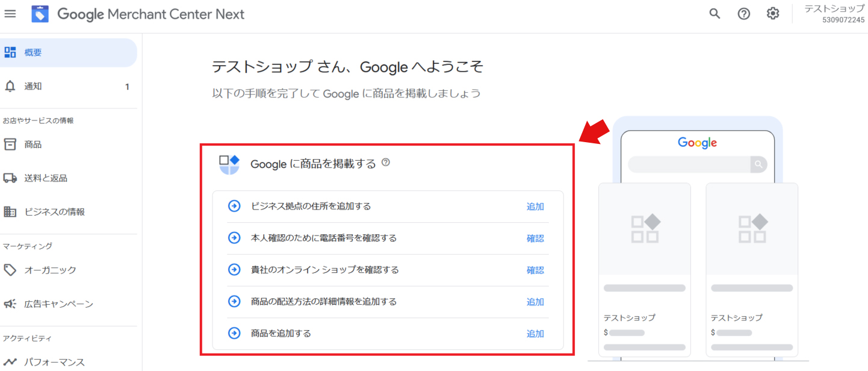
Task: Click the 送料と返品 truck icon
Action: 10,178
